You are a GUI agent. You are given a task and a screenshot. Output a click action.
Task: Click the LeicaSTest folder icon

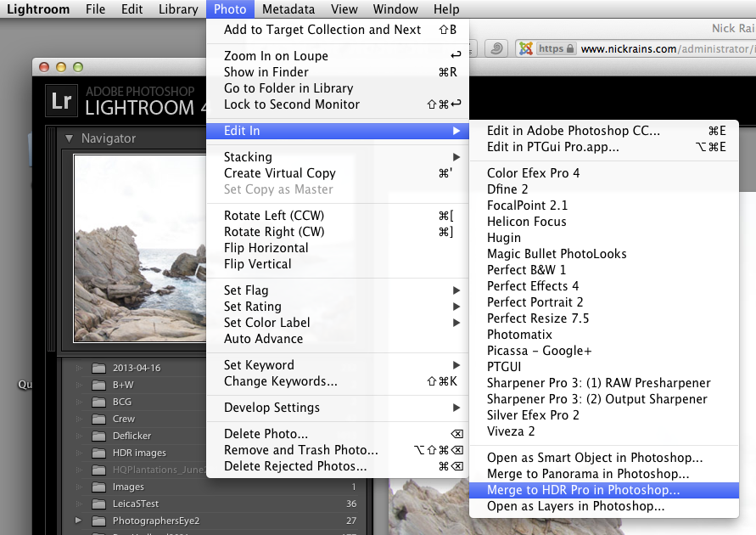[x=98, y=504]
